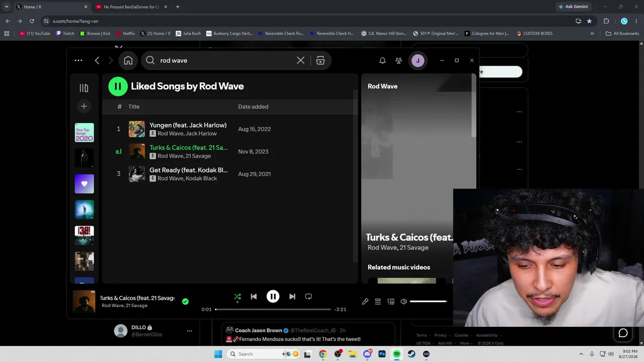Sort the list by Date added
The image size is (644, 362).
253,107
